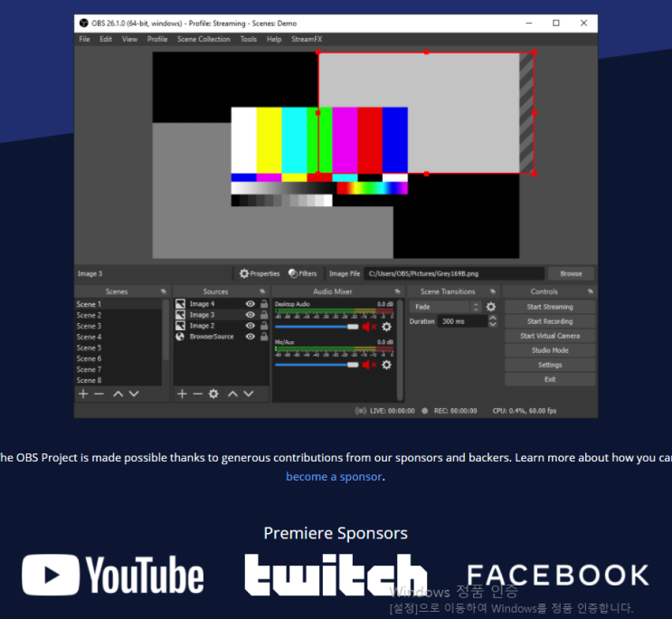Open Desktop Audio settings gear

click(x=386, y=327)
